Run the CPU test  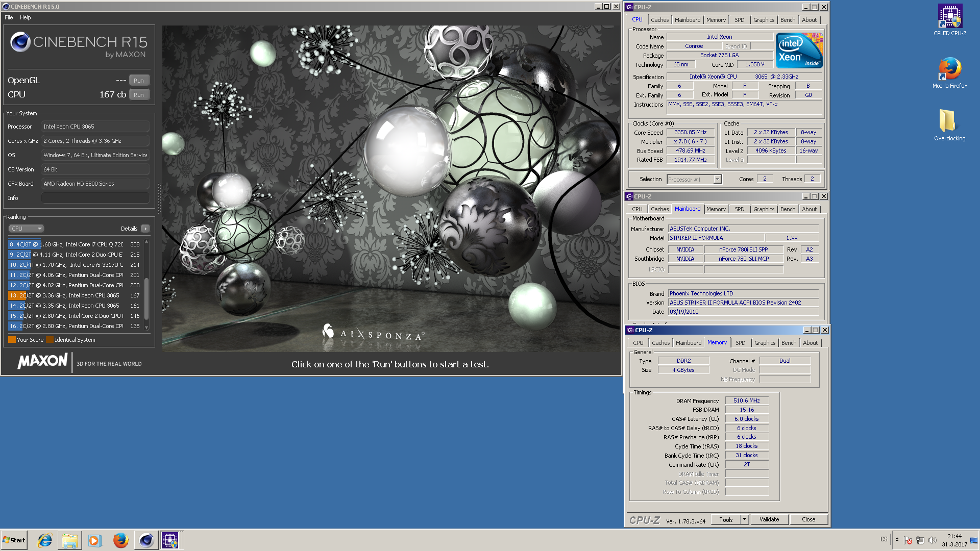139,95
